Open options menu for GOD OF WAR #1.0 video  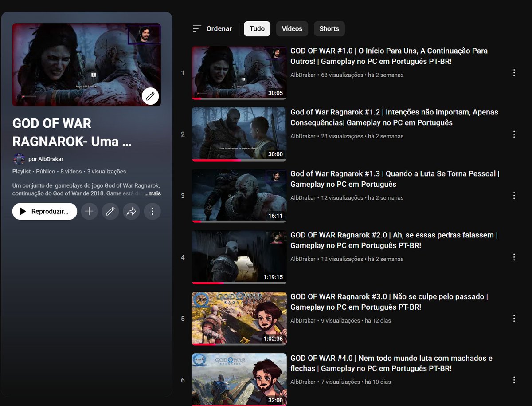[514, 73]
